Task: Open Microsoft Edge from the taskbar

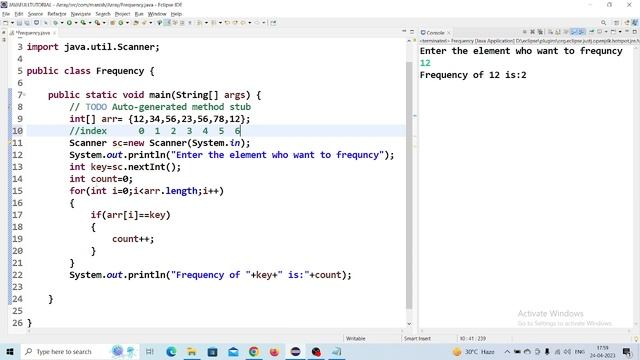Action: tap(171, 351)
